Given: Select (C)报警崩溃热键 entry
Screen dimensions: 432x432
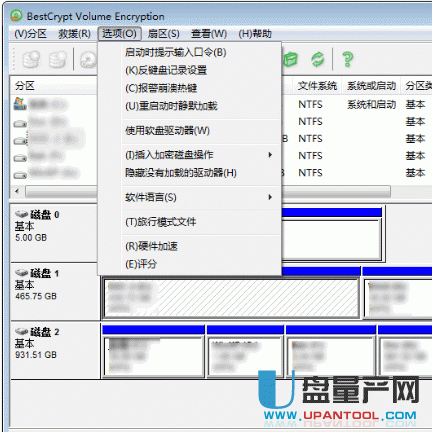Looking at the screenshot, I should pos(190,88).
